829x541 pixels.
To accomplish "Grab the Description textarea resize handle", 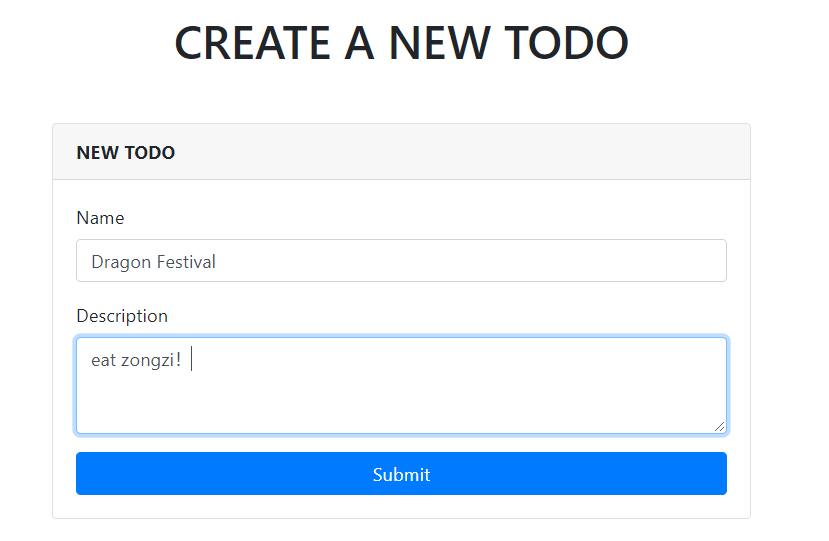I will (x=719, y=426).
